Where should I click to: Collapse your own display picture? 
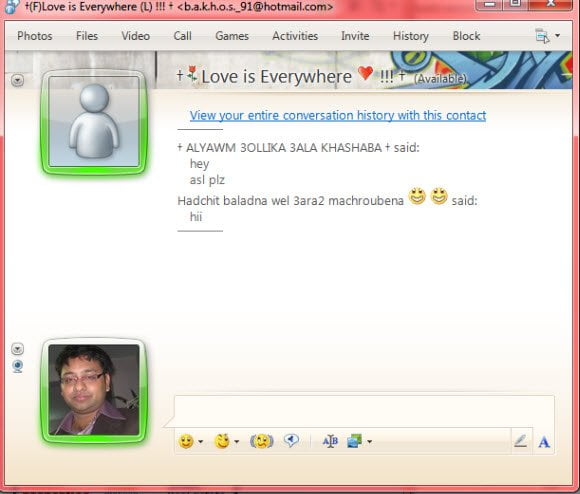[x=17, y=348]
